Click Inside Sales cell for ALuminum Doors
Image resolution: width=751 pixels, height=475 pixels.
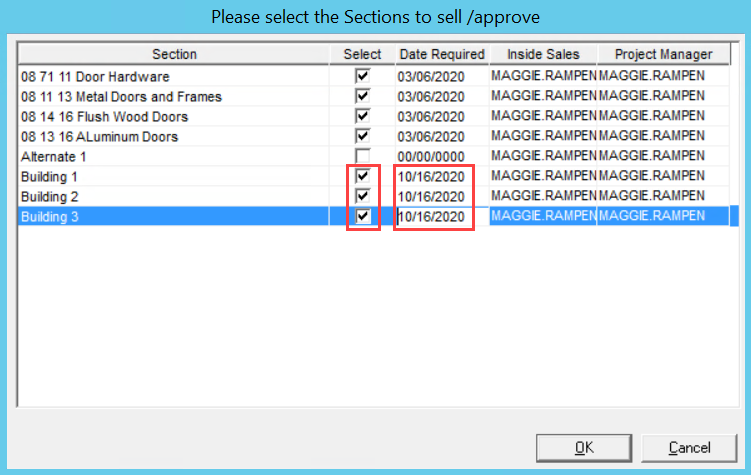point(543,136)
